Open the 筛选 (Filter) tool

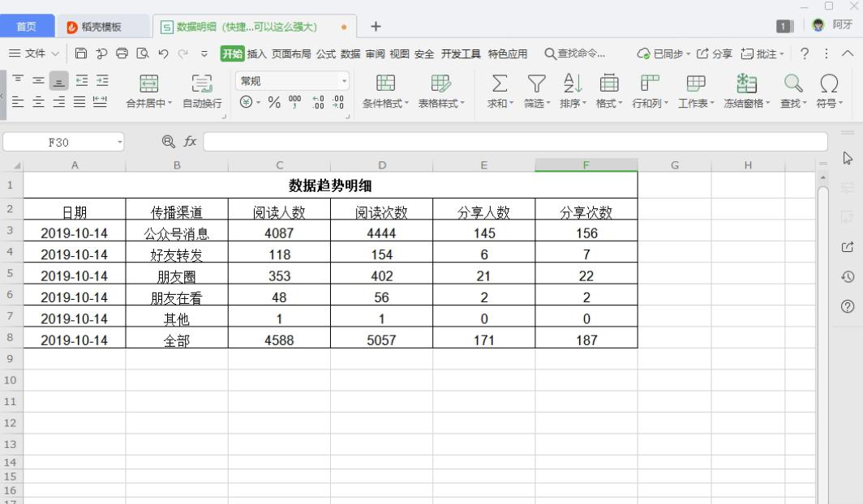[x=537, y=85]
